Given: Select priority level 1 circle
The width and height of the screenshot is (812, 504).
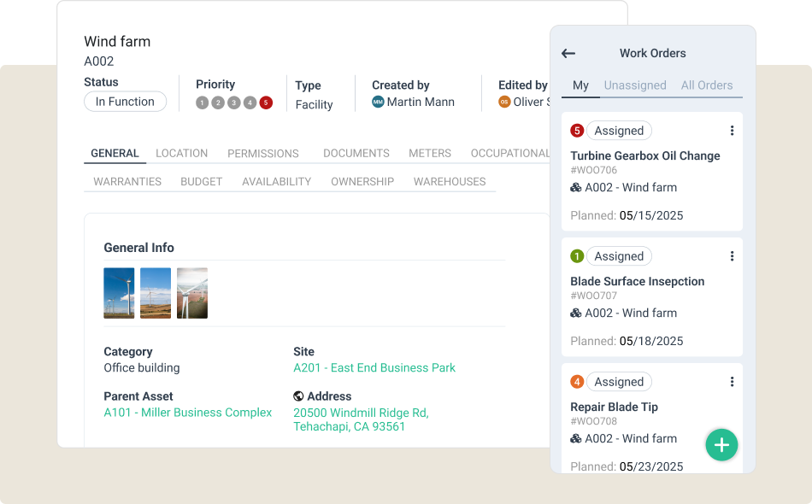Looking at the screenshot, I should (x=202, y=103).
